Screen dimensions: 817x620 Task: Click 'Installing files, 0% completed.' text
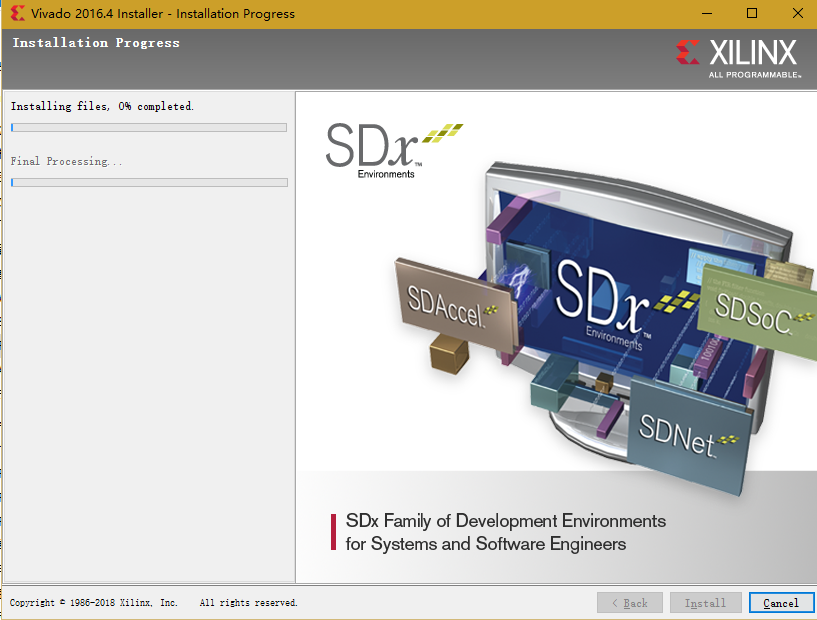pyautogui.click(x=102, y=106)
